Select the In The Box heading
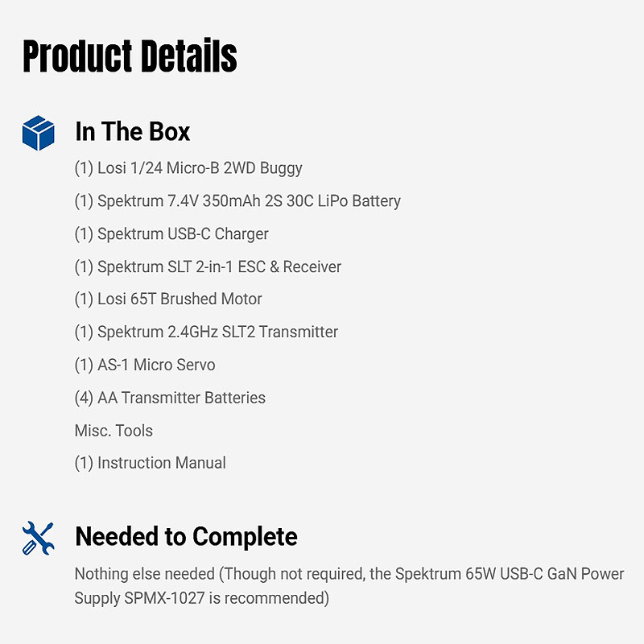Screen dimensions: 644x644 click(x=132, y=131)
